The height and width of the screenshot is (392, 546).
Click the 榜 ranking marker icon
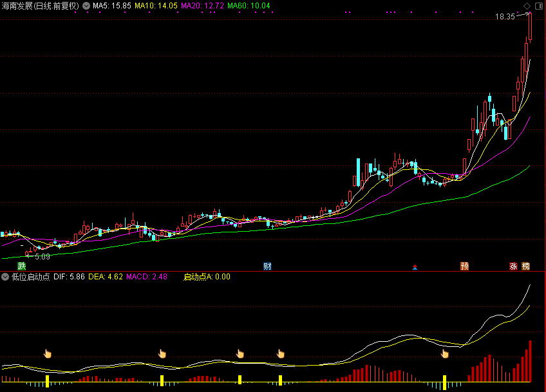point(526,266)
